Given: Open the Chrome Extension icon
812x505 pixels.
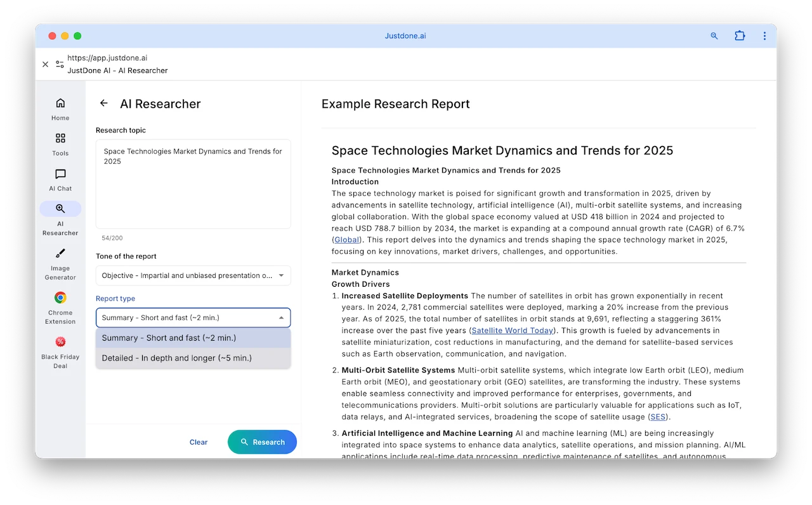Looking at the screenshot, I should pos(60,298).
